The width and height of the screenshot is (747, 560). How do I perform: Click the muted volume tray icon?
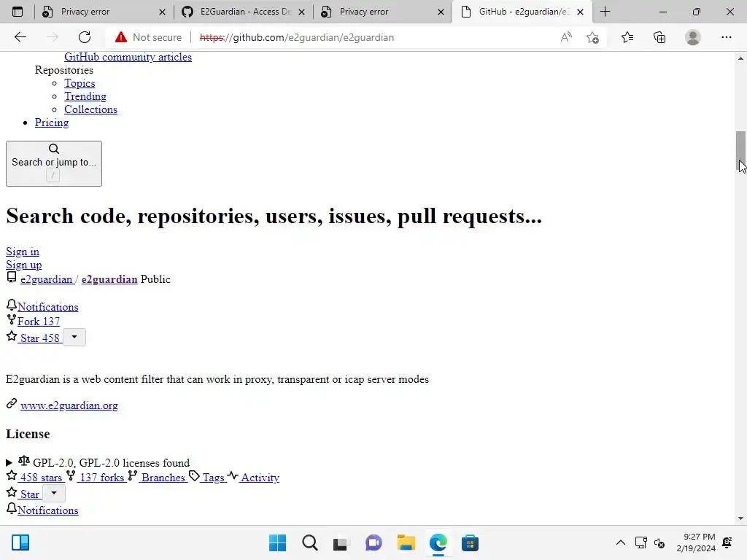tap(659, 542)
